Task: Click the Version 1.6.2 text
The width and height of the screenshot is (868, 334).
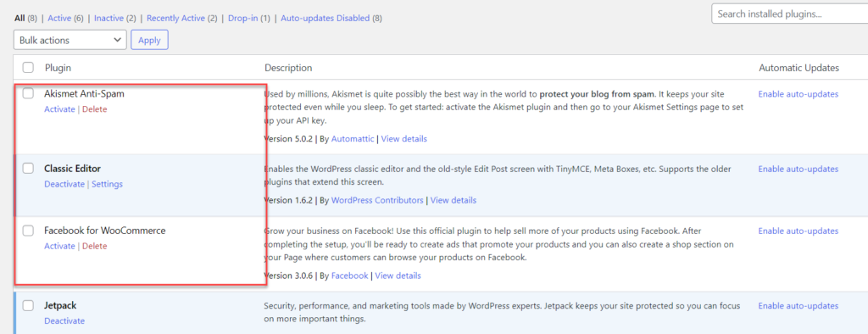Action: click(288, 200)
